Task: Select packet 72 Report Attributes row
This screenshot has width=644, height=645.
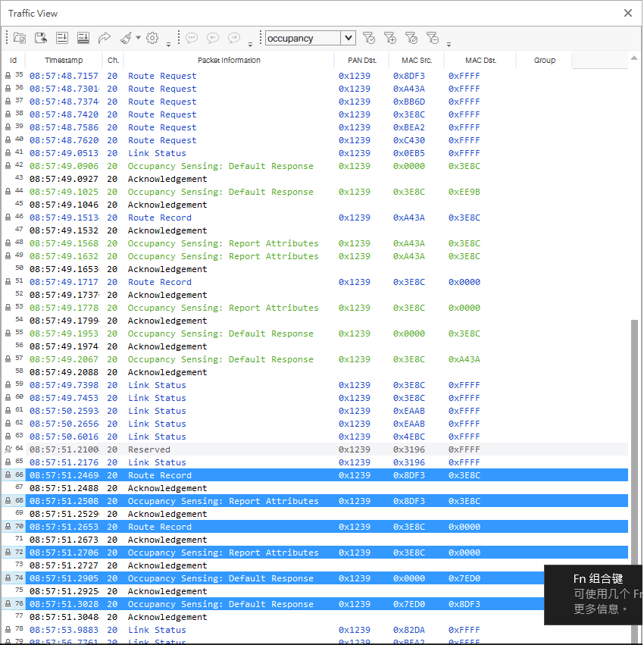Action: [x=314, y=553]
